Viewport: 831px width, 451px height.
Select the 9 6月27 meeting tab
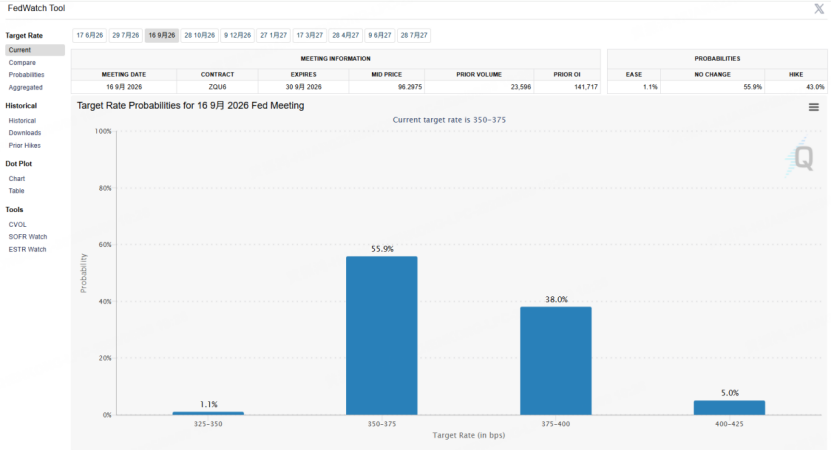click(380, 35)
